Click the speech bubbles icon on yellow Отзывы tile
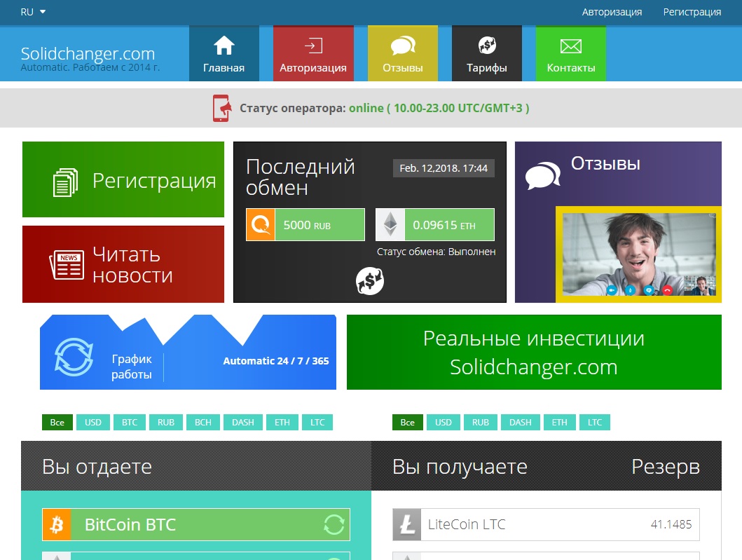Image resolution: width=742 pixels, height=560 pixels. point(403,46)
